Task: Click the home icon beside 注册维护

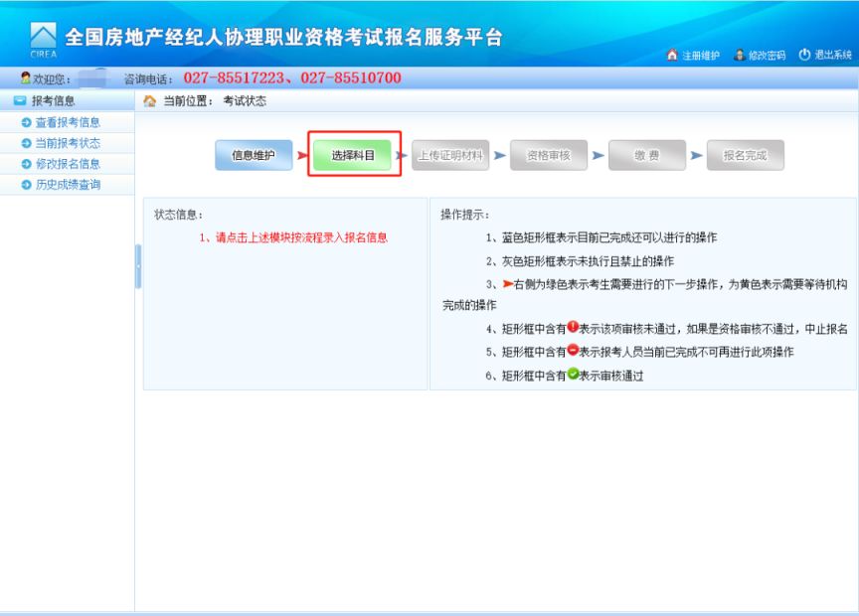Action: pyautogui.click(x=672, y=55)
